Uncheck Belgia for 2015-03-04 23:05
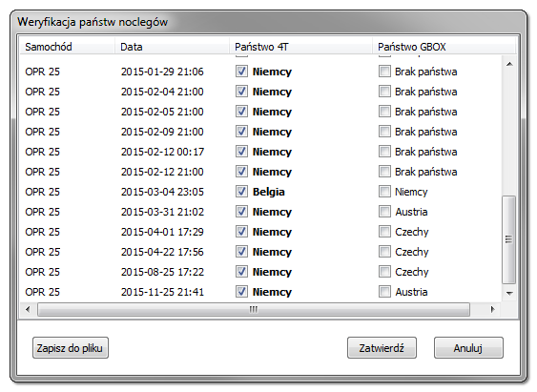 (x=241, y=192)
